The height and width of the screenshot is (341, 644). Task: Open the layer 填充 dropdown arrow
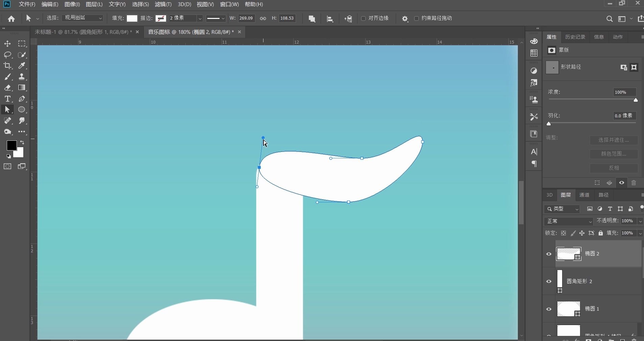pyautogui.click(x=640, y=233)
